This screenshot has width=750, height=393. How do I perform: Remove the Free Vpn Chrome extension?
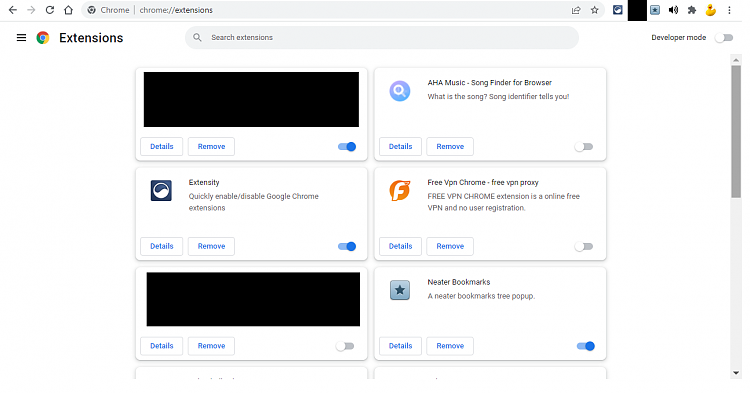(x=450, y=246)
